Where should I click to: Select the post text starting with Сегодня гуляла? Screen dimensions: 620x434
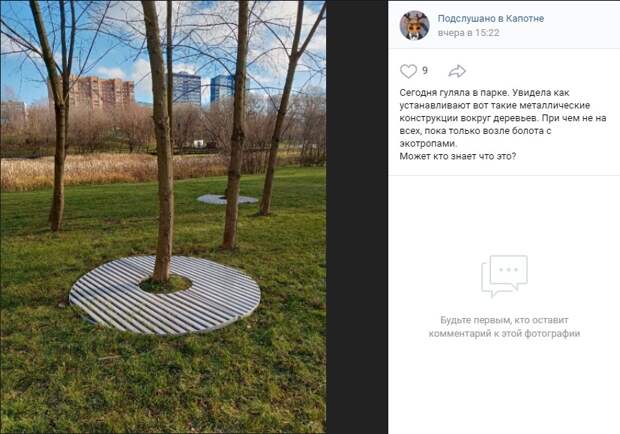[x=503, y=125]
